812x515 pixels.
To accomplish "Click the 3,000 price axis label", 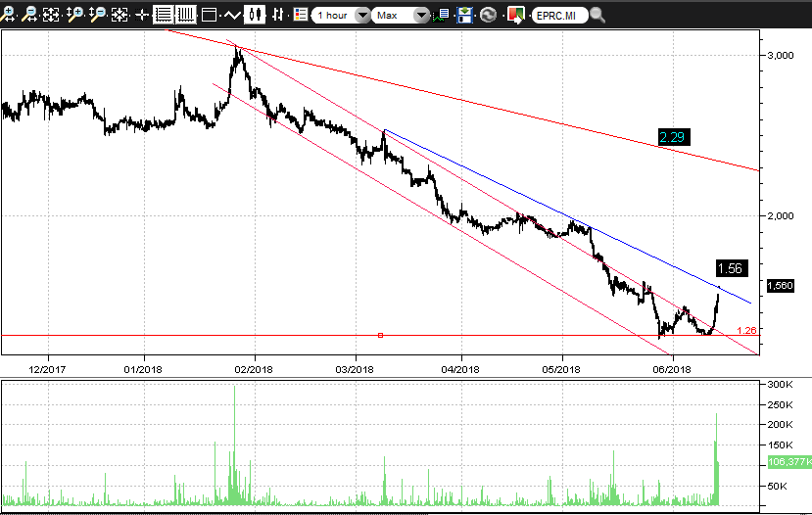I will tap(780, 56).
